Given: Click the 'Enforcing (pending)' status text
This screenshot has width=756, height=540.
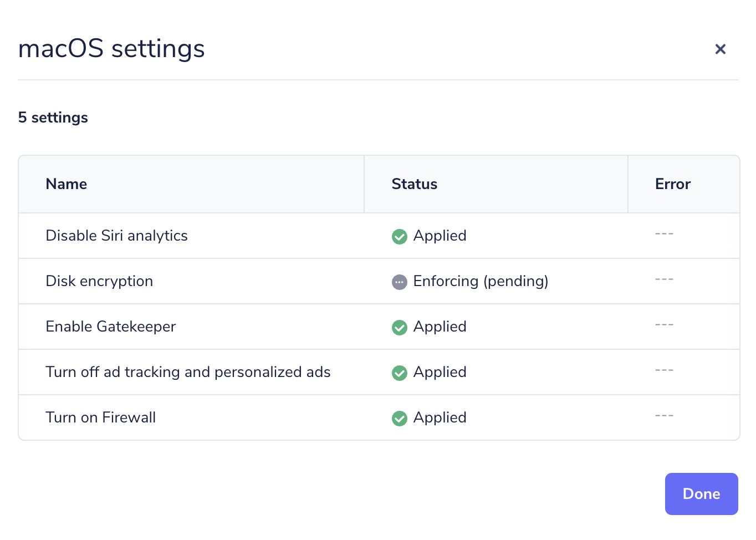Looking at the screenshot, I should tap(481, 281).
